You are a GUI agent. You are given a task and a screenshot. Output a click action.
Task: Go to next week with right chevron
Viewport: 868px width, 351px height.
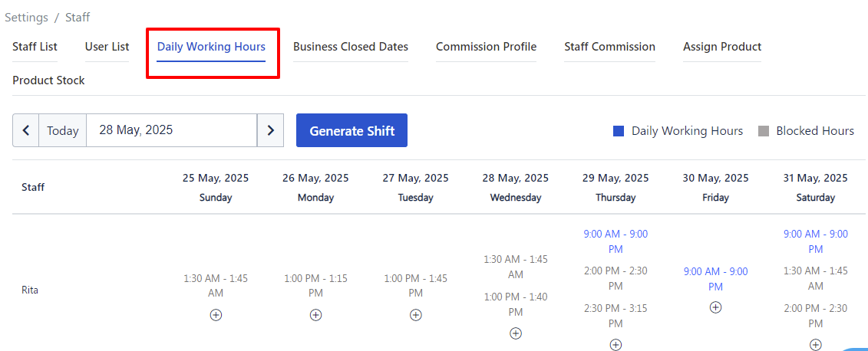[271, 130]
